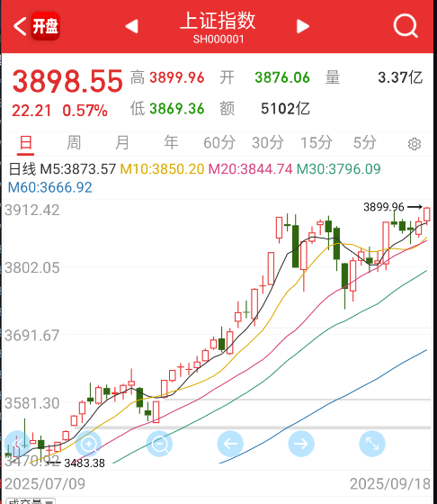Switch to 年 yearly tab
The image size is (437, 504).
click(x=171, y=143)
